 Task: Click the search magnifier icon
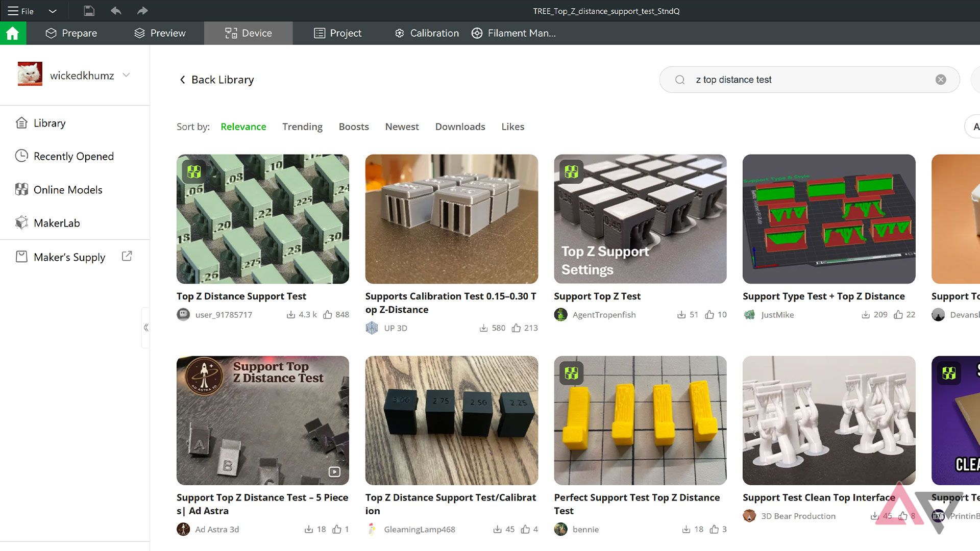pos(680,80)
